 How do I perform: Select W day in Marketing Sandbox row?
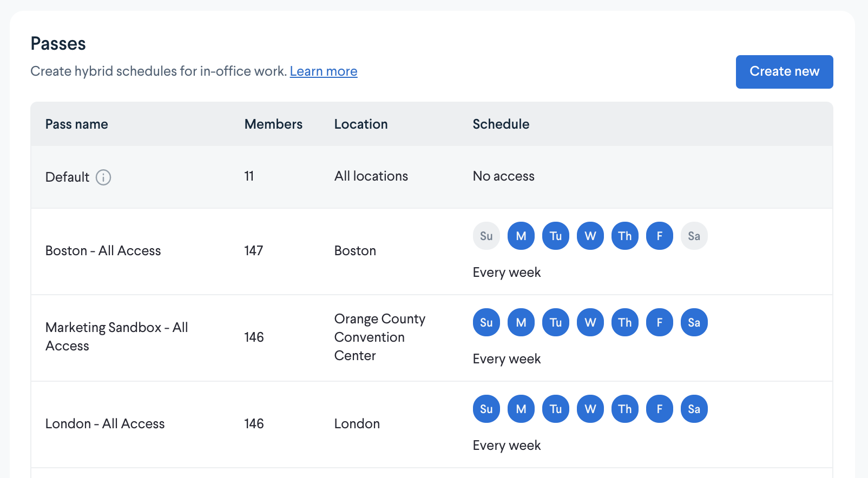(x=590, y=322)
